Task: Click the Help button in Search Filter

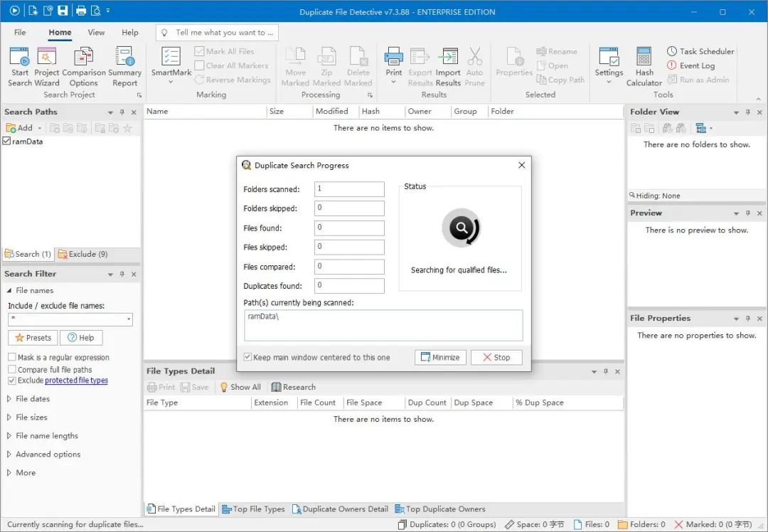Action: [x=81, y=338]
